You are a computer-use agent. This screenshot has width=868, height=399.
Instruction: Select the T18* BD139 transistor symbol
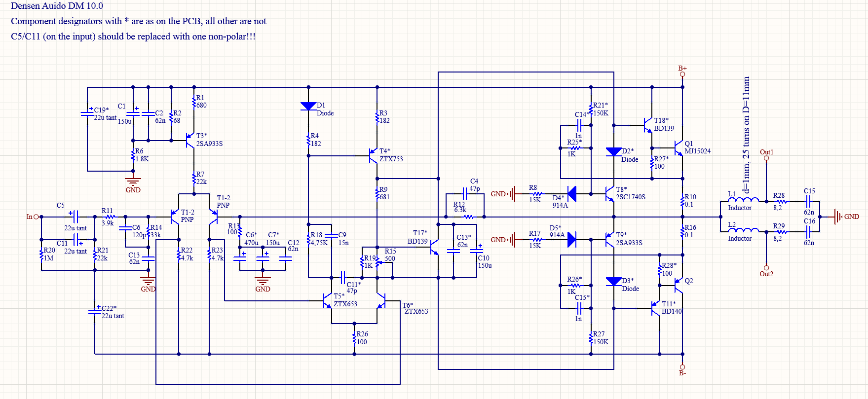point(648,125)
